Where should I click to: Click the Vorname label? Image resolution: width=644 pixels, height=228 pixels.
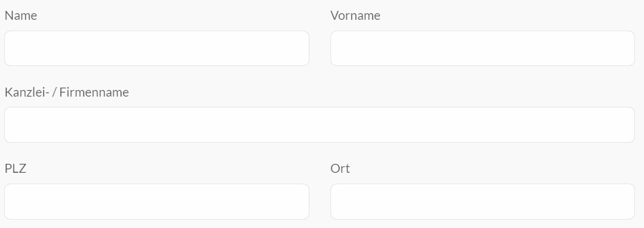click(355, 16)
